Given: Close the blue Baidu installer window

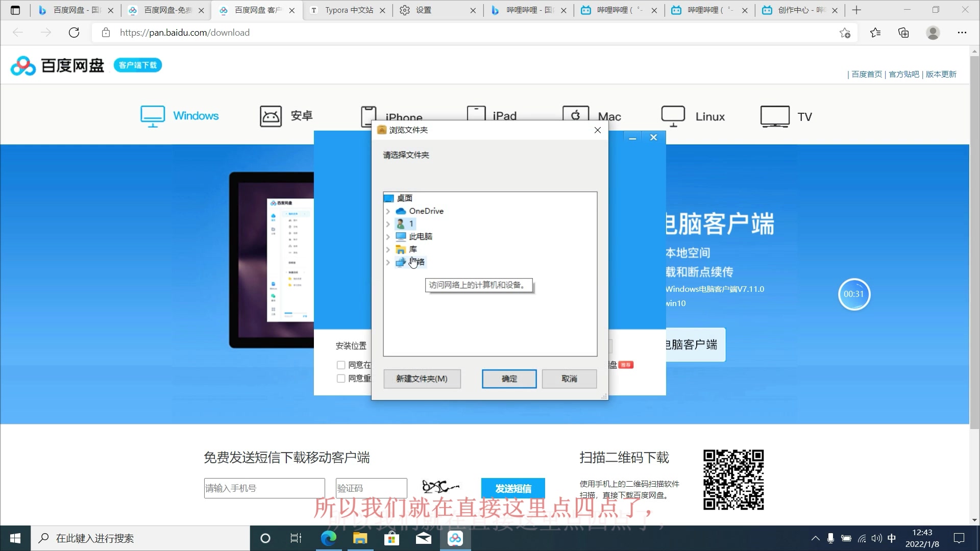Looking at the screenshot, I should 653,137.
